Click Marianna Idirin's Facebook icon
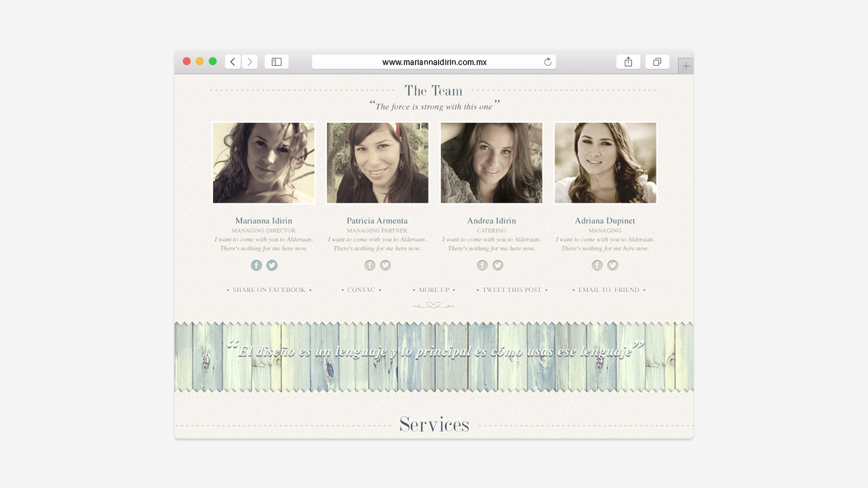This screenshot has height=488, width=868. coord(256,266)
